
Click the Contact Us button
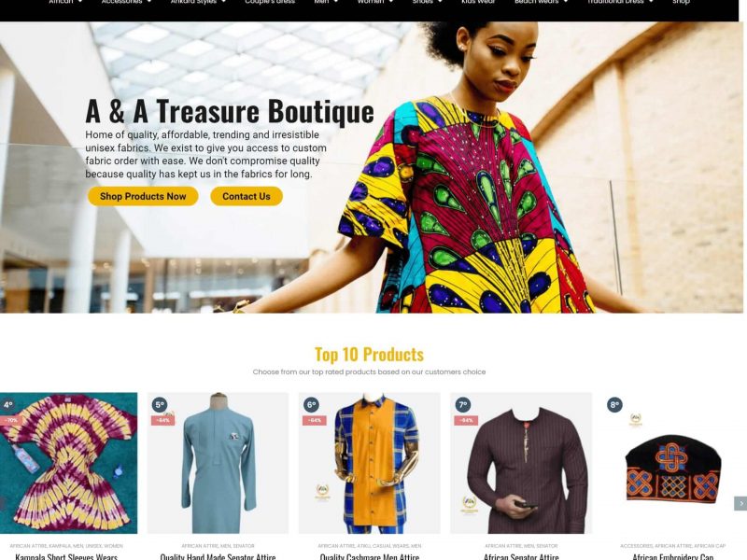247,196
